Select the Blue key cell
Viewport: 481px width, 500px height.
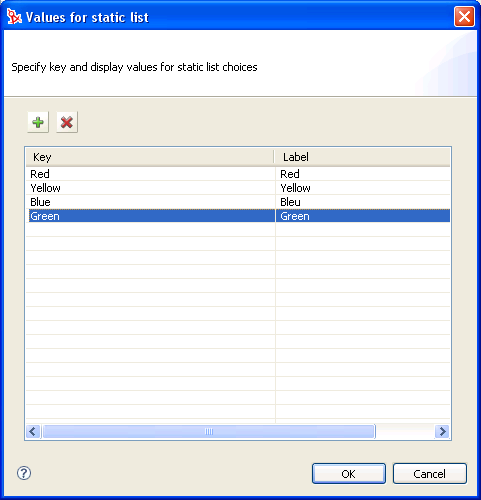151,202
